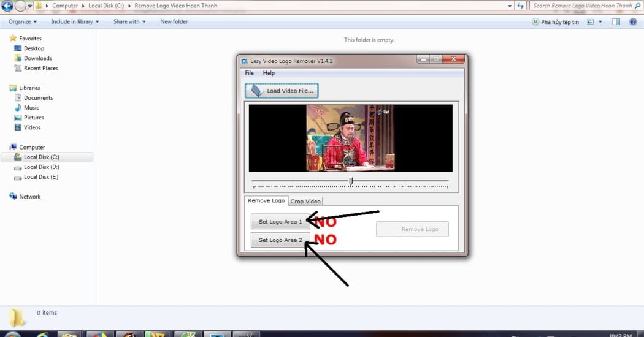644x337 pixels.
Task: Click the blue help question icon
Action: (x=633, y=22)
